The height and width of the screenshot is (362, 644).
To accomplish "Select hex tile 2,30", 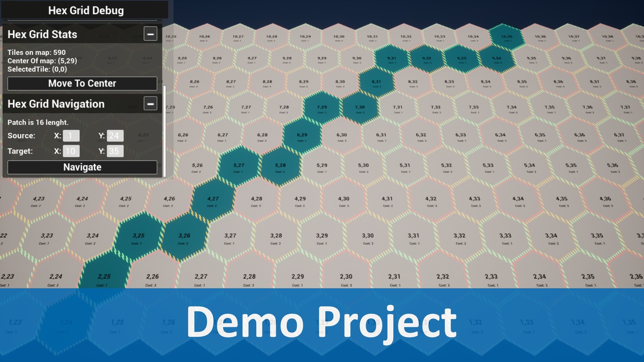I will 346,276.
